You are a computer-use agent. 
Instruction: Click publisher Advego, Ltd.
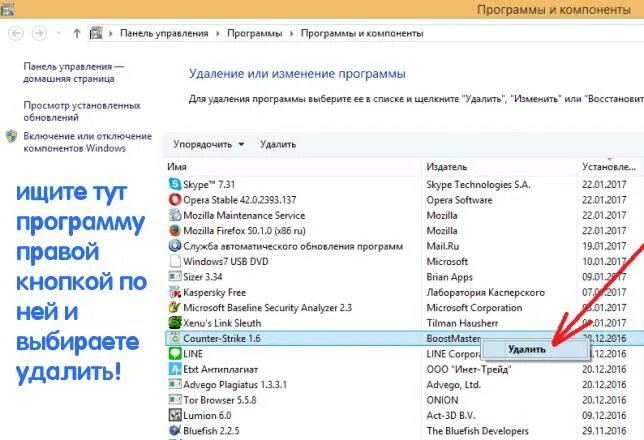453,385
